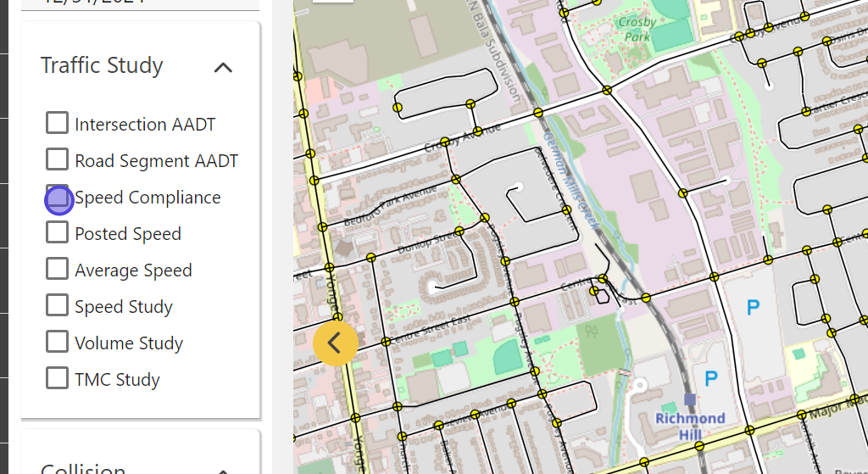Turn on the Posted Speed layer checkbox

click(57, 232)
